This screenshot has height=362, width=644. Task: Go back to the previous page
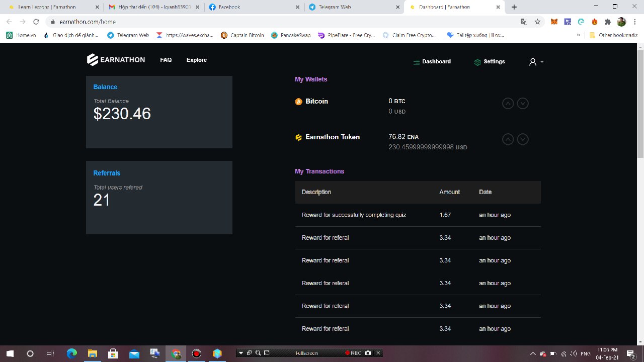coord(9,22)
